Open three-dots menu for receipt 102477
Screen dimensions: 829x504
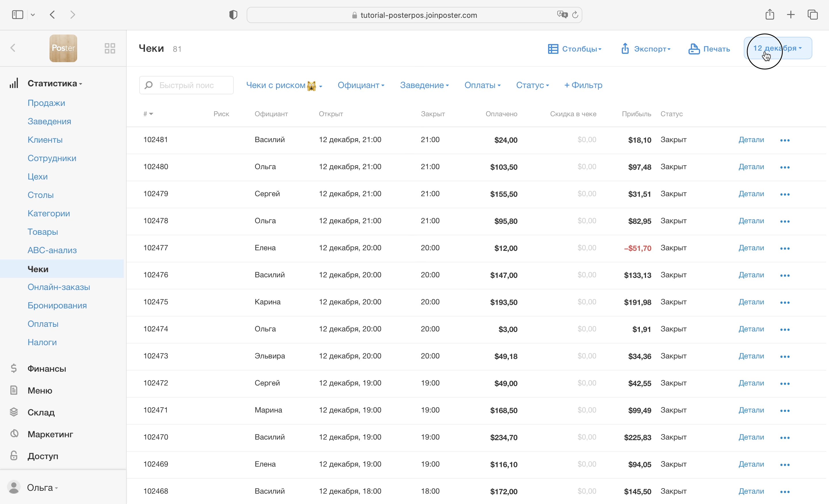pos(785,249)
